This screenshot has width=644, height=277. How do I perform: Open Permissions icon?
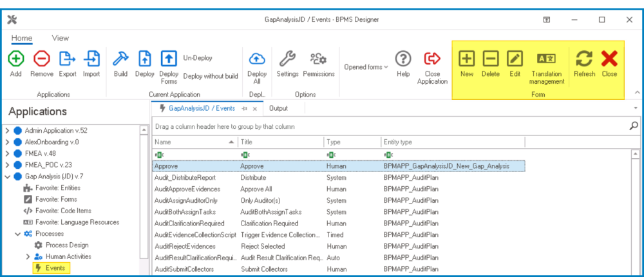coord(319,59)
